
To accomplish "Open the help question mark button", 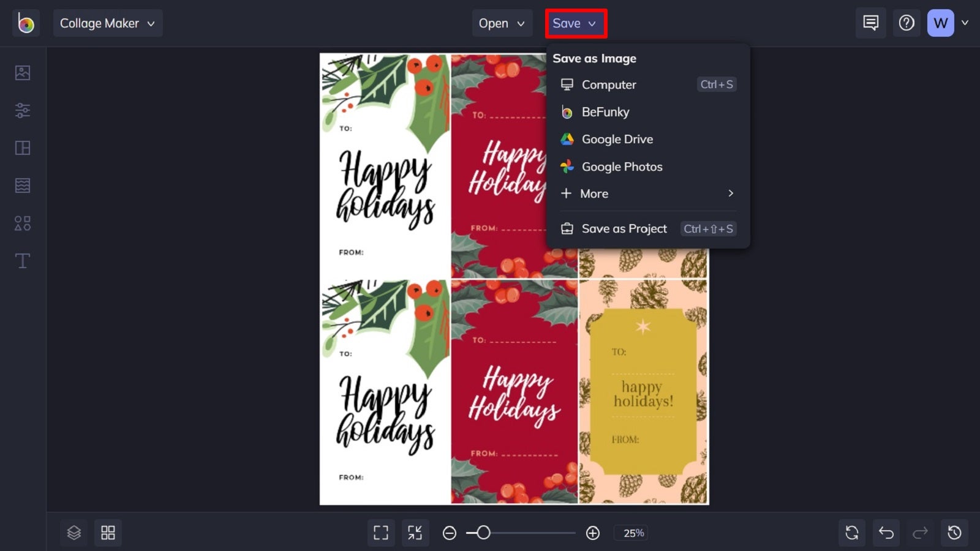I will pyautogui.click(x=907, y=23).
